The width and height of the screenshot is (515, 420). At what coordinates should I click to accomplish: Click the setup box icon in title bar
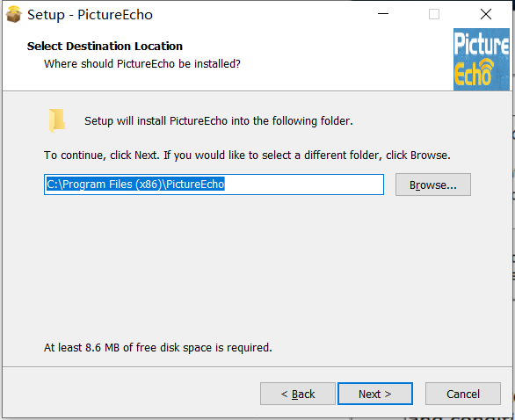[x=14, y=14]
